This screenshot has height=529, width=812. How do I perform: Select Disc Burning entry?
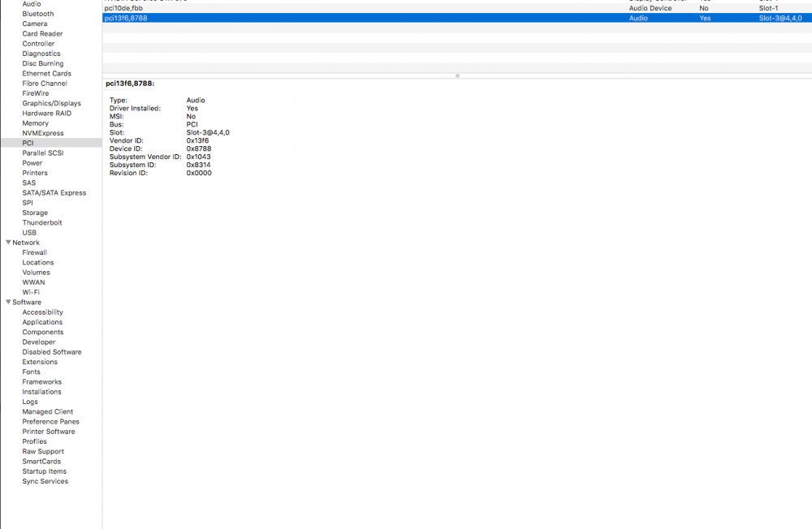(x=43, y=63)
